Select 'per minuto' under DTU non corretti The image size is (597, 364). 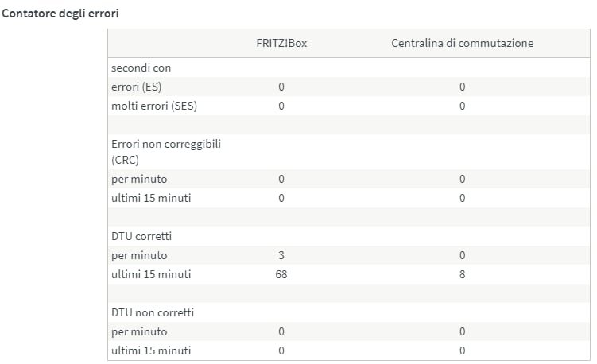(139, 331)
